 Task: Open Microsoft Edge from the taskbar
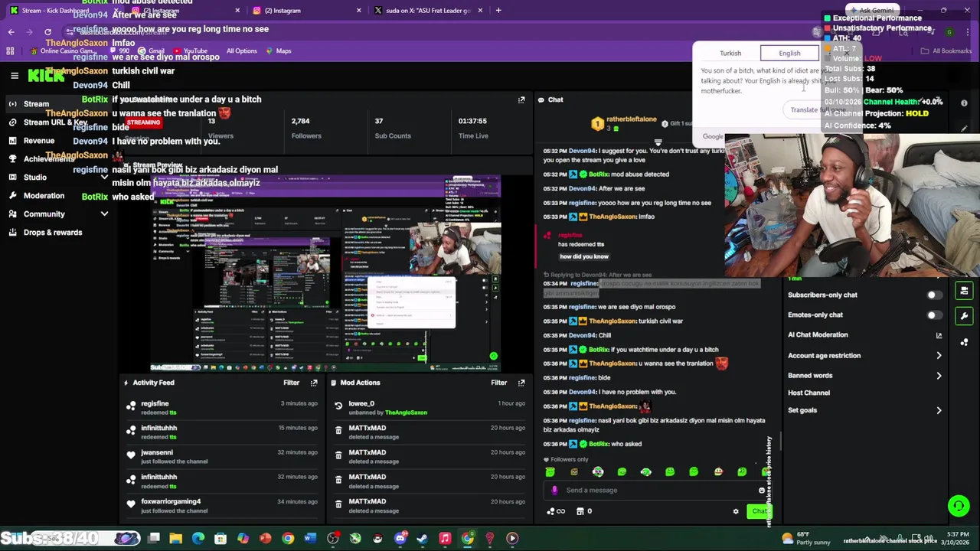tap(198, 539)
